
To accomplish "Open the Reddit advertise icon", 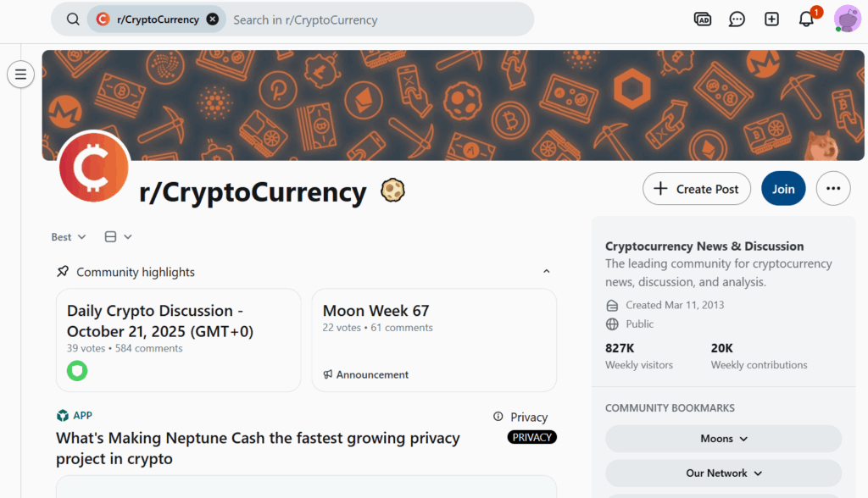I will (702, 19).
